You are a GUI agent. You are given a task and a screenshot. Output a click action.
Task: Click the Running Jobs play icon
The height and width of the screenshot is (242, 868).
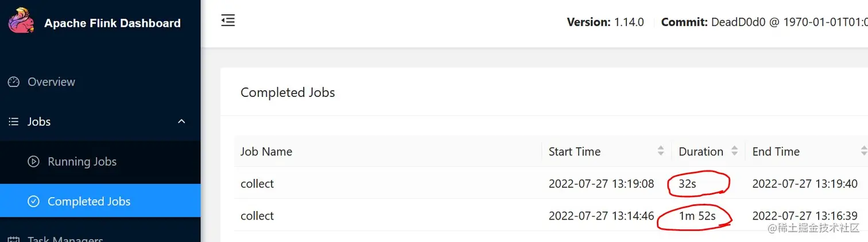[x=34, y=162]
